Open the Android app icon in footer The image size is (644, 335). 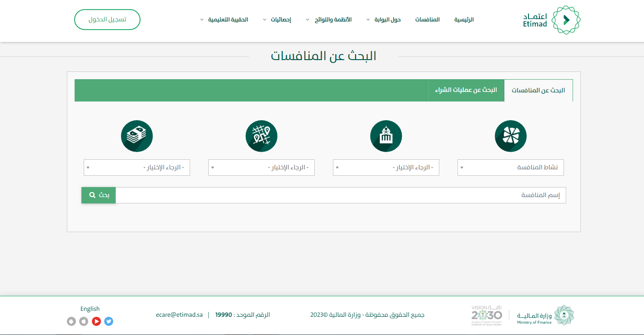[x=71, y=321]
